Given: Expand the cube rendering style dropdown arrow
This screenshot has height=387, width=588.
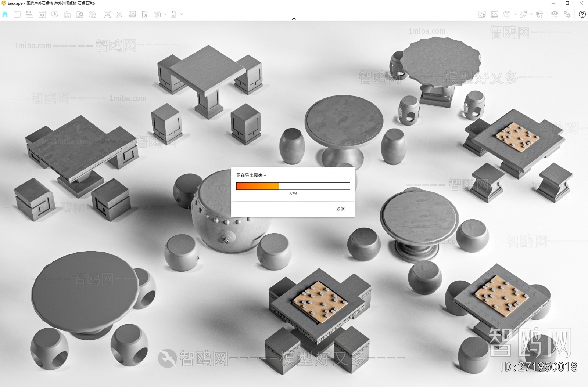Looking at the screenshot, I should coord(515,14).
